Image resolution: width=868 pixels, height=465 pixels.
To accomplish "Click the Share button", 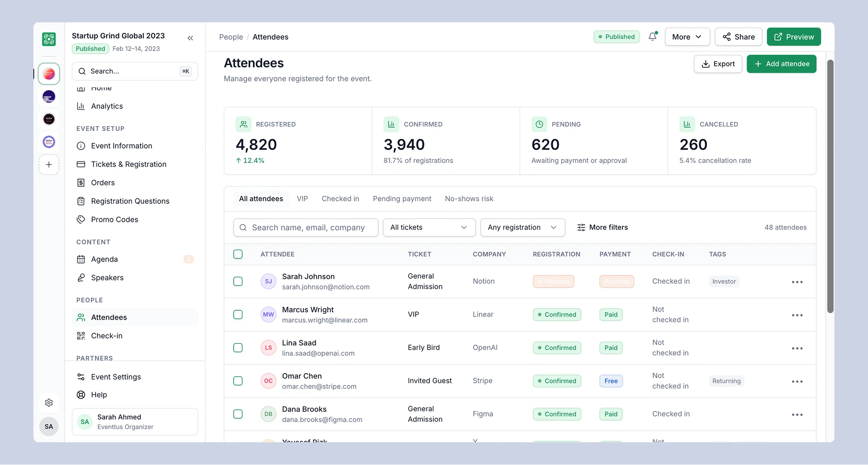I will click(x=738, y=37).
